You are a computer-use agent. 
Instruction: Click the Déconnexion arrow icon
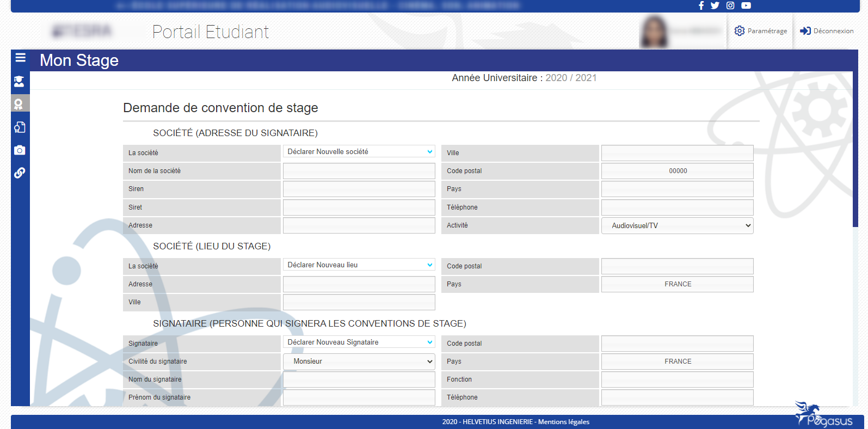805,31
